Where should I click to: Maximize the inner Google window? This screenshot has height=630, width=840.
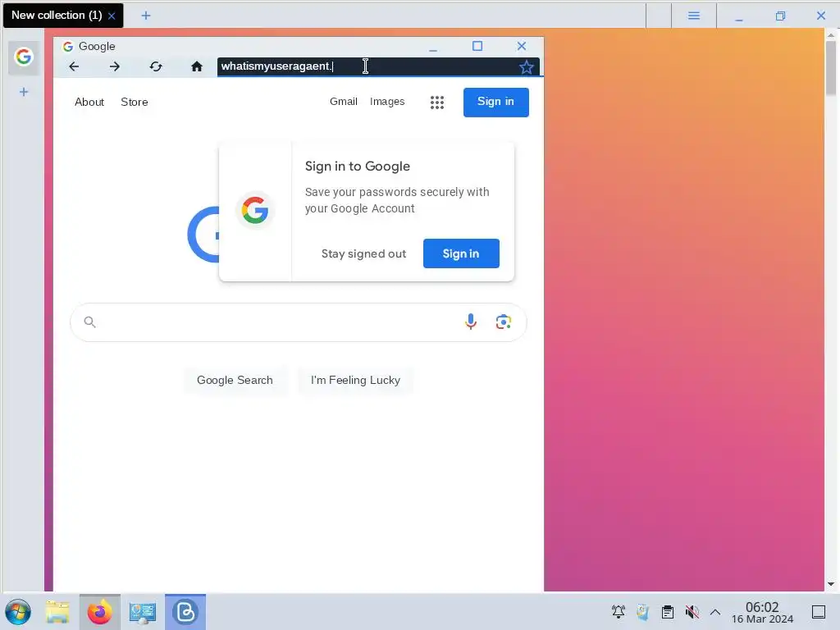tap(477, 46)
